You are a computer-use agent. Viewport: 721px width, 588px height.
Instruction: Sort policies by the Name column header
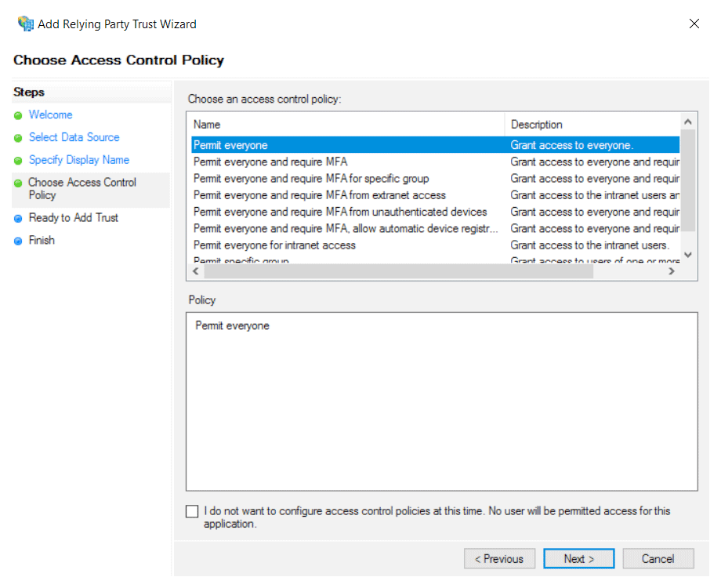tap(345, 124)
